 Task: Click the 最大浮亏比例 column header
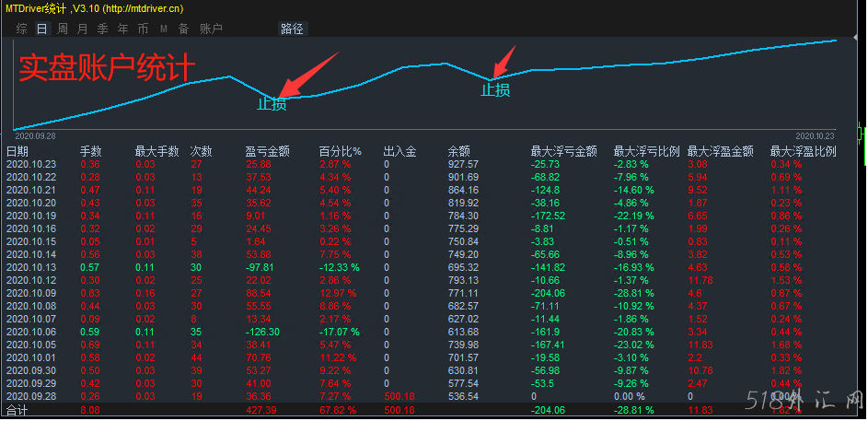click(x=646, y=151)
